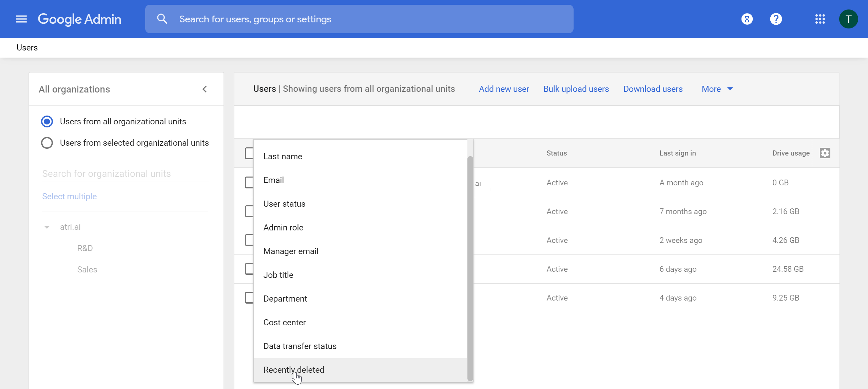Collapse the atri.ai organization tree
Image resolution: width=868 pixels, height=389 pixels.
click(x=47, y=227)
